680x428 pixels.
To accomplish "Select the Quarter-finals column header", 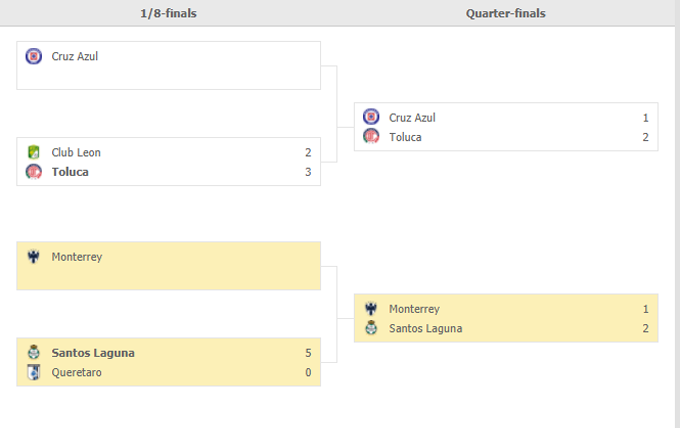I will tap(505, 13).
